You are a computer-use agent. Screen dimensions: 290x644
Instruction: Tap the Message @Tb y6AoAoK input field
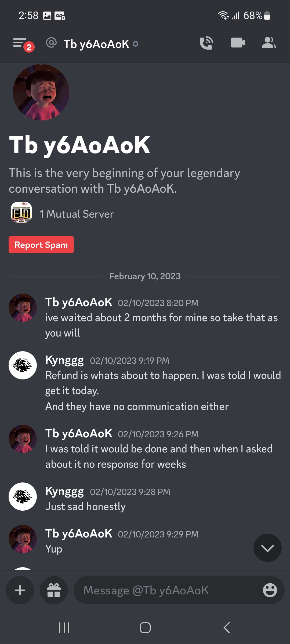pos(166,590)
